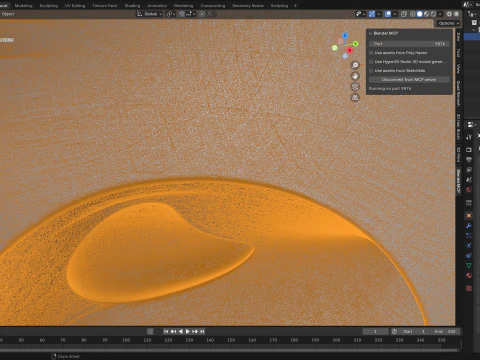Switch to the UV Editing workspace tab
Screen dimensions: 480x360
75,6
